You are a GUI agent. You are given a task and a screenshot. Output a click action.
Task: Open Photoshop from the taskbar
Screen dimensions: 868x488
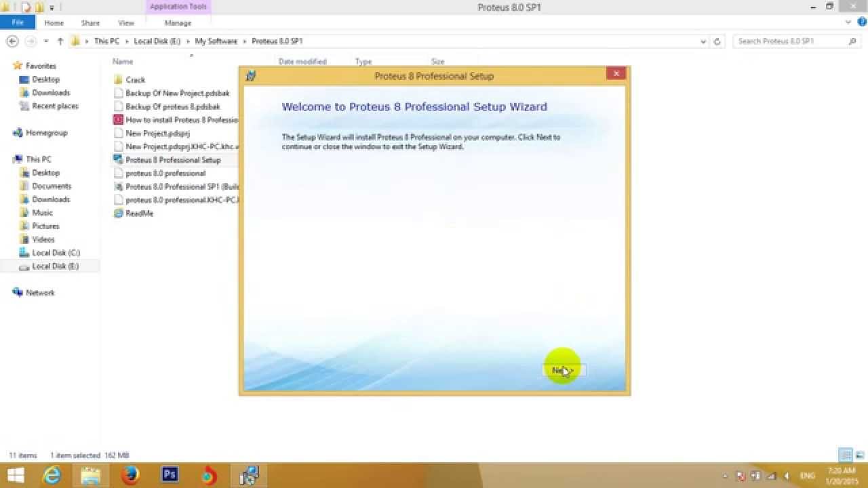point(170,476)
